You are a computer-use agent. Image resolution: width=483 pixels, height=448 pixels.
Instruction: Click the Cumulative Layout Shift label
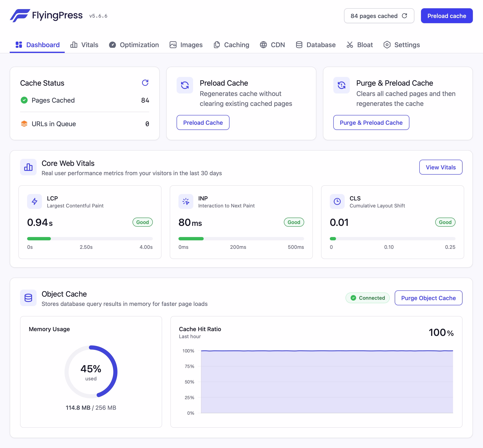(377, 206)
